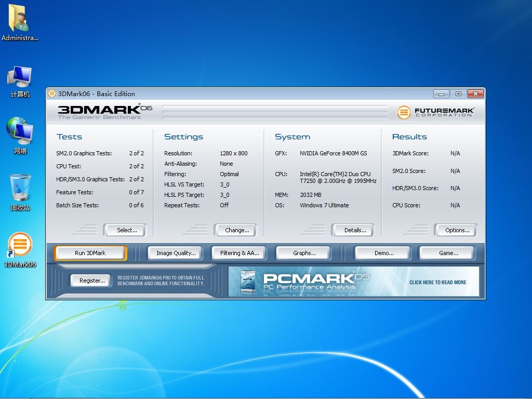Viewport: 532px width, 399px height.
Task: Click the memory value 2032 MB
Action: tap(311, 195)
